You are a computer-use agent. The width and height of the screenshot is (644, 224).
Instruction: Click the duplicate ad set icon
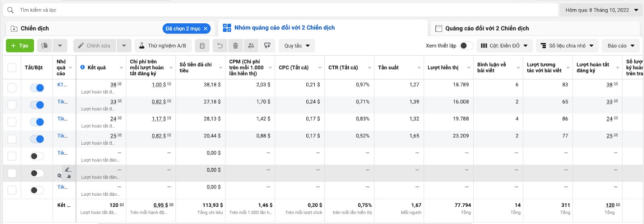(45, 46)
